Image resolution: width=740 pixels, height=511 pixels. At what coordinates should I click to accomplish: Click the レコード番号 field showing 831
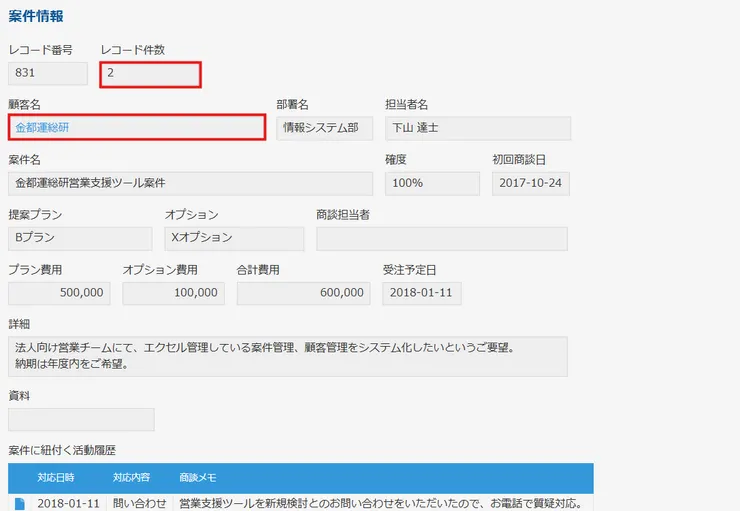tap(48, 73)
